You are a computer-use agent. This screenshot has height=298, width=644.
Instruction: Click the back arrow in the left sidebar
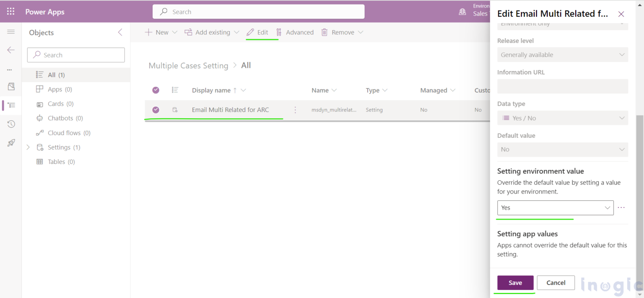coord(10,50)
